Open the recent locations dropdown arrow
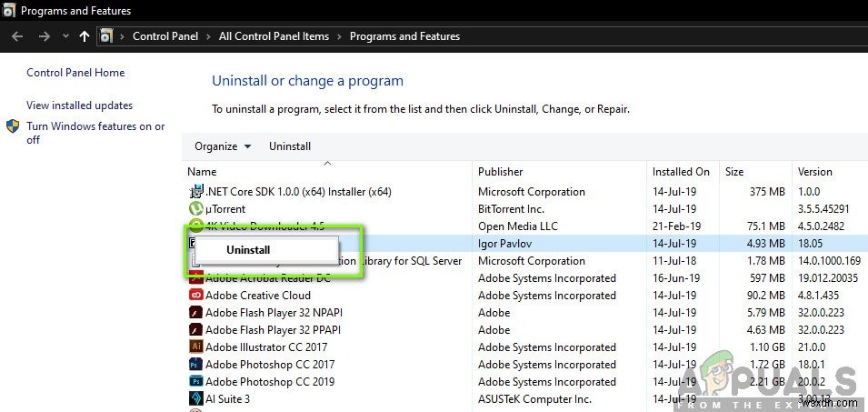 [x=65, y=37]
